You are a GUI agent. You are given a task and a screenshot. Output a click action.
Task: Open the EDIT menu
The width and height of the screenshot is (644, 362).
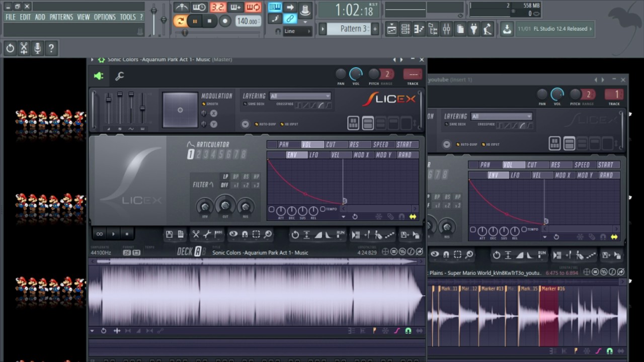(x=26, y=17)
